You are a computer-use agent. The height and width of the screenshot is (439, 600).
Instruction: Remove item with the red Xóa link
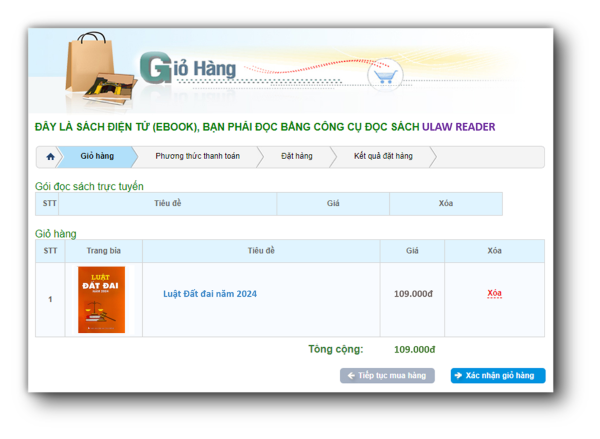pos(494,294)
